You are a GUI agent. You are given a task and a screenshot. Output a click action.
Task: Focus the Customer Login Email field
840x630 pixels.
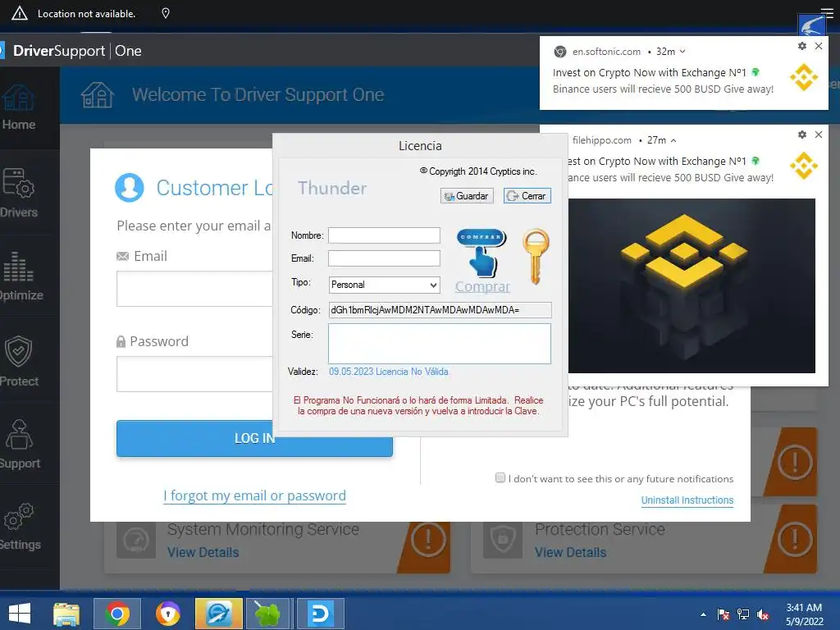194,289
